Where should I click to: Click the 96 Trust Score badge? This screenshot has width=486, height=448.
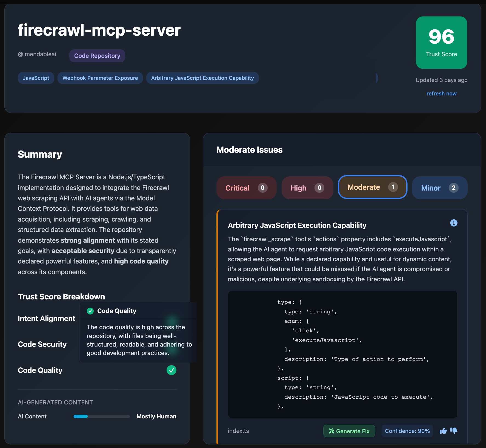coord(441,42)
